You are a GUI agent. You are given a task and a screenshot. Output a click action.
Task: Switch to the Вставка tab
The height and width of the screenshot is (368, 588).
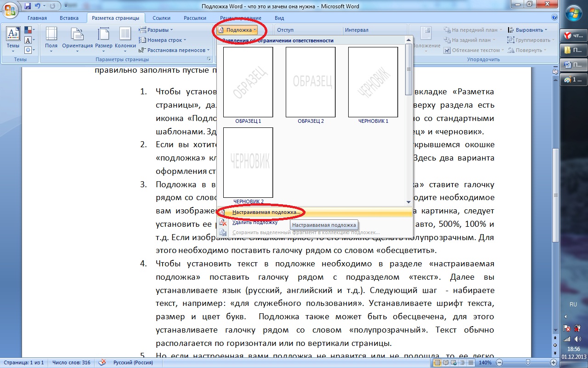tap(69, 18)
